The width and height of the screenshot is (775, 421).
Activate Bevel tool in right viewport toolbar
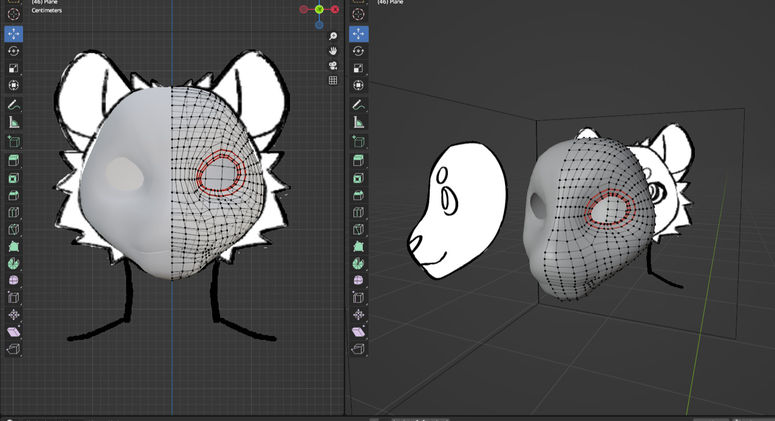coord(358,195)
